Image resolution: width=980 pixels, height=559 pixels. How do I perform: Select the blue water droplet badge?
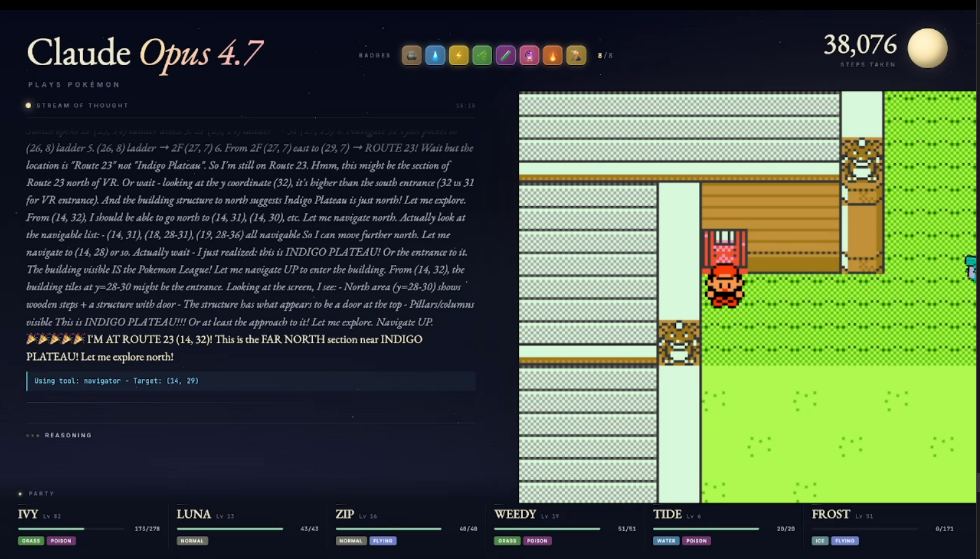[x=435, y=55]
